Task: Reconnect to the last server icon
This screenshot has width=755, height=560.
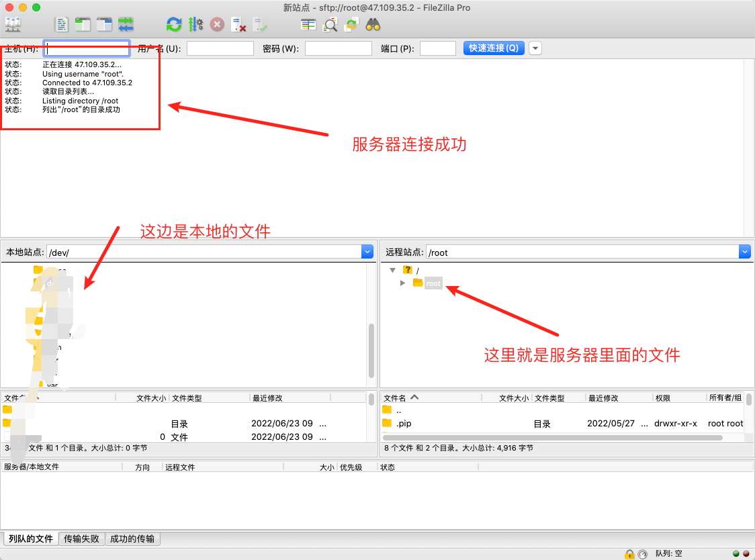Action: (260, 24)
